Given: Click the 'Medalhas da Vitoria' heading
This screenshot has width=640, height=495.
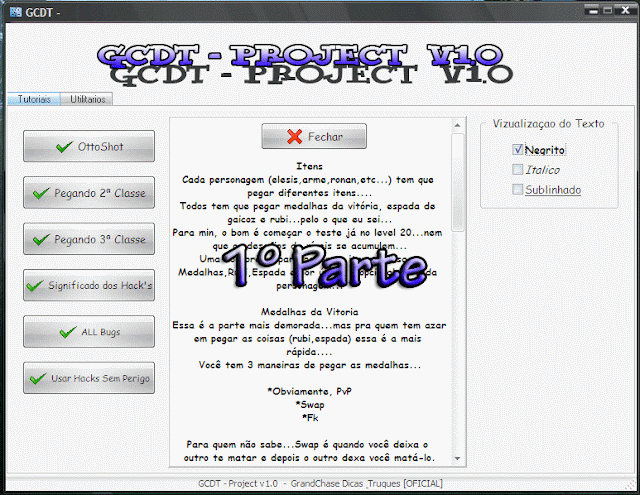Looking at the screenshot, I should pyautogui.click(x=310, y=312).
